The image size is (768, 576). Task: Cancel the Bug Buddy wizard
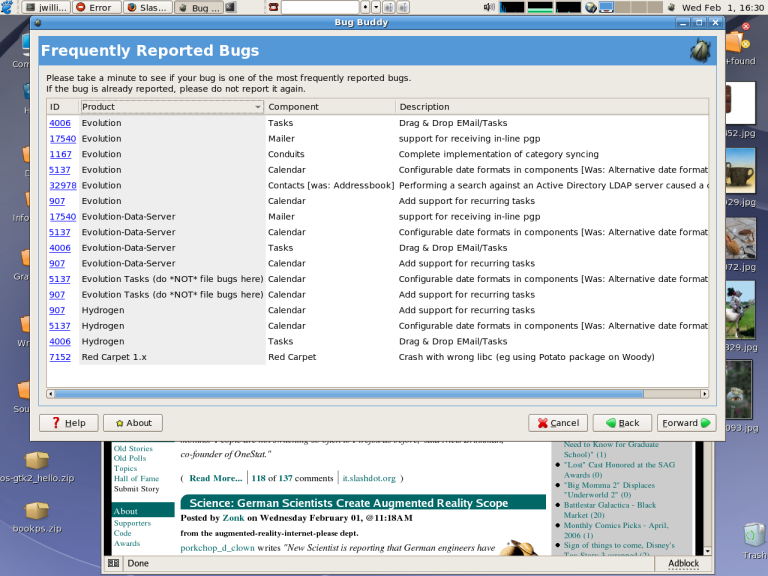coord(558,423)
